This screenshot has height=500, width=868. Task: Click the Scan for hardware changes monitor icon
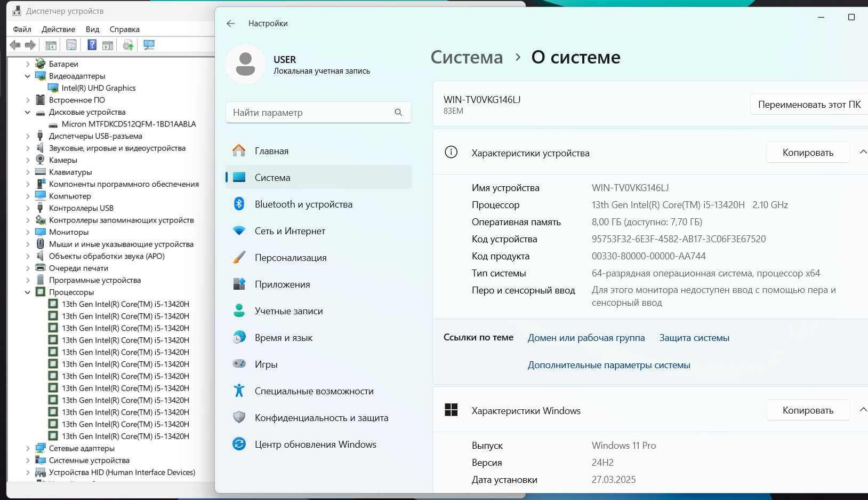(x=149, y=45)
